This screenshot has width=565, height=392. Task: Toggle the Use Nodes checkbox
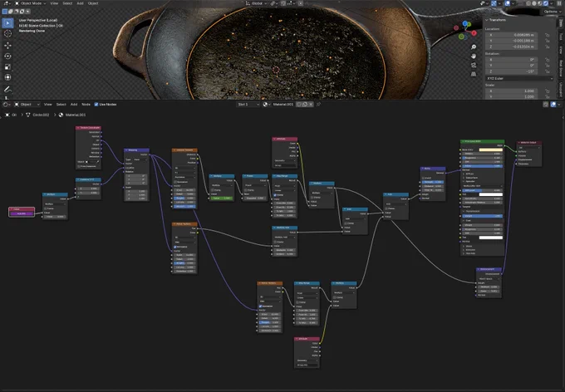point(96,104)
